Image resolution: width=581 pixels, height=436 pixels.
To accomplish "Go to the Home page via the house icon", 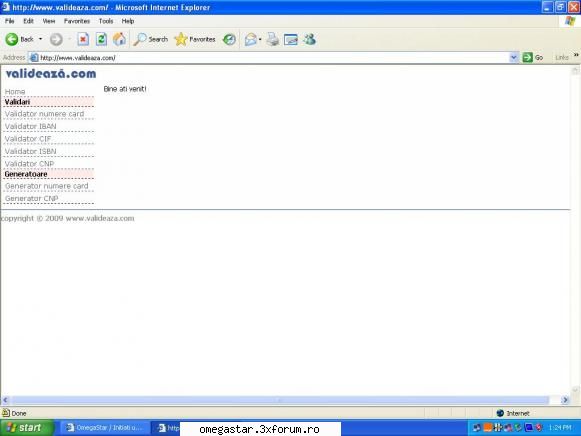I will [119, 39].
